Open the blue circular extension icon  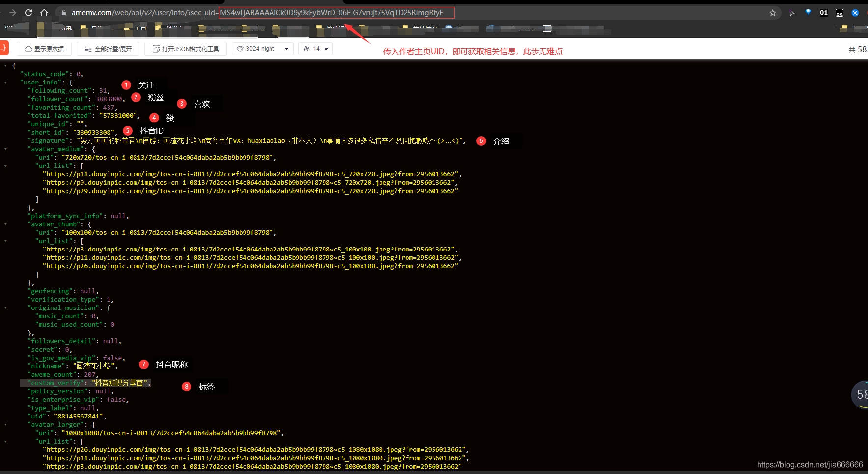[855, 13]
